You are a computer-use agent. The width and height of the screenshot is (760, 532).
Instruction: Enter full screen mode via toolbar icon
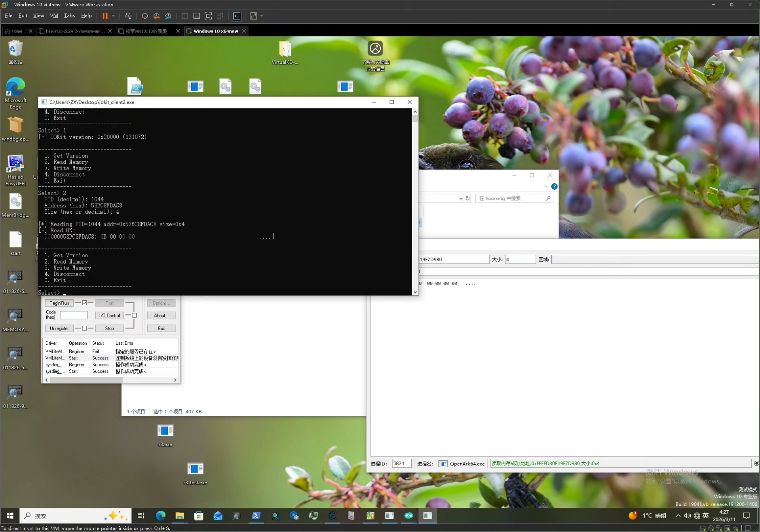208,16
